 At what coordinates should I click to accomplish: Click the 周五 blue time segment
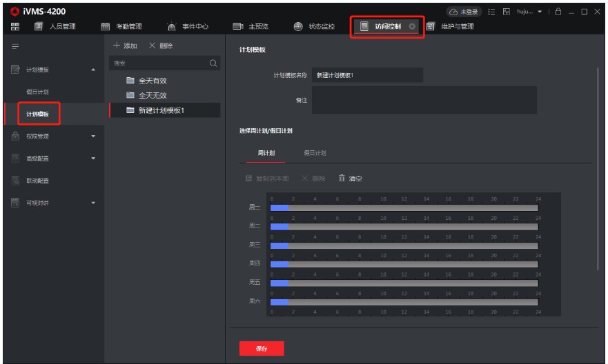pos(280,283)
